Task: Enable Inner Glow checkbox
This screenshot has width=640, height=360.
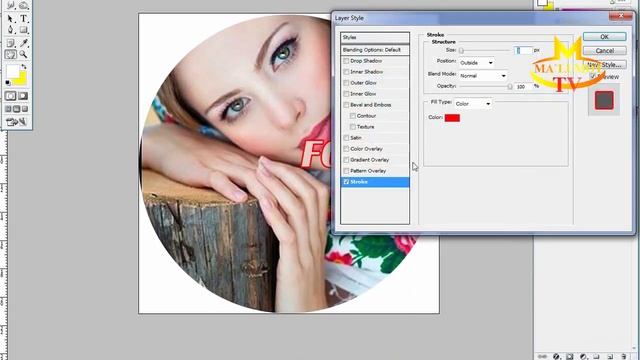Action: 346,94
